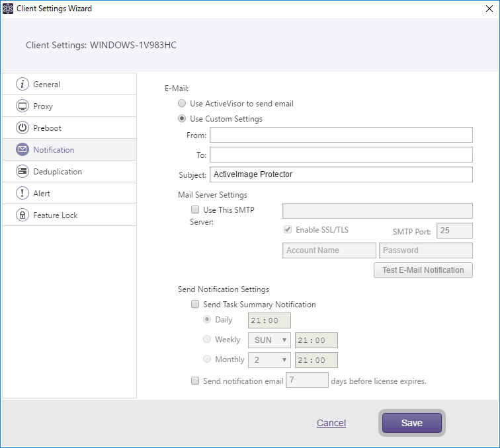Open the Feature Lock tab
This screenshot has width=500, height=448.
(69, 215)
